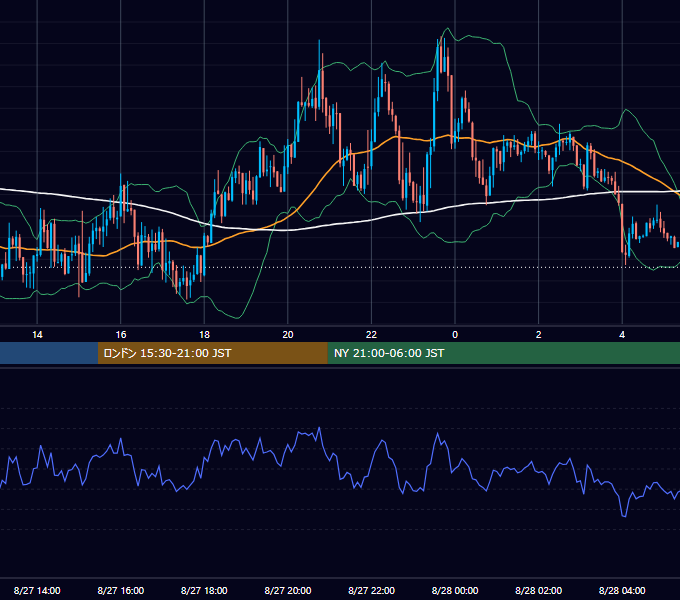Click the 8/27 18:00 label on the oscillator axis
The height and width of the screenshot is (600, 680).
click(204, 590)
